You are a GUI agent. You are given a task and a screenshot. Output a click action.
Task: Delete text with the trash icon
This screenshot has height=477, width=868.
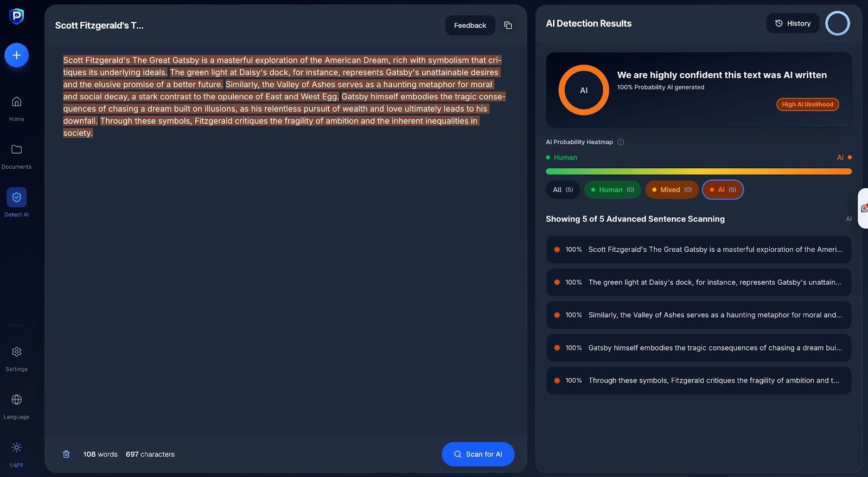[66, 454]
